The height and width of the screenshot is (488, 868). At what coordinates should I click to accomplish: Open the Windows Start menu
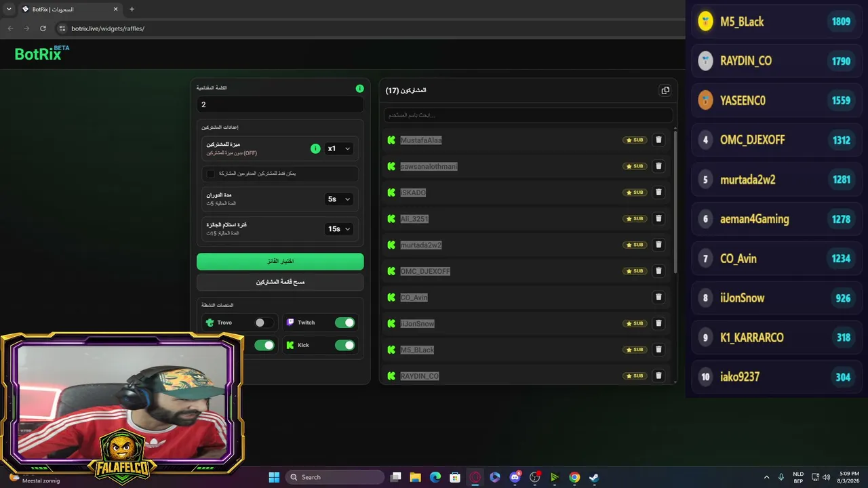point(274,477)
